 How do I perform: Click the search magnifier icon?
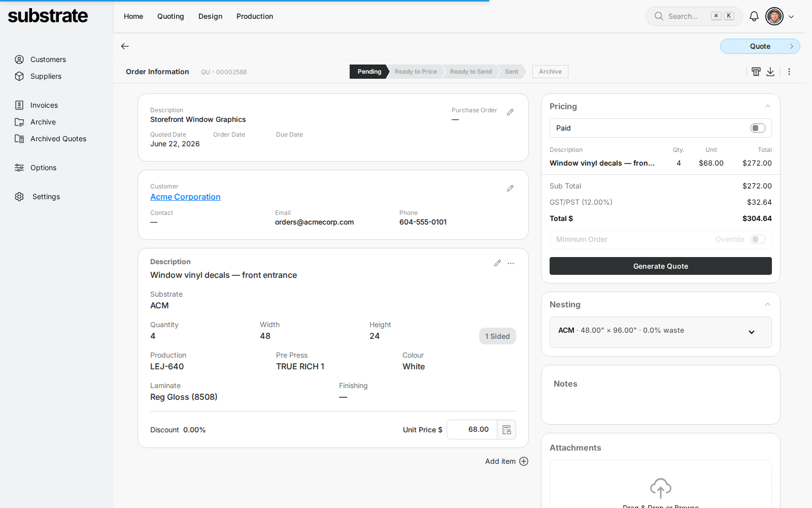(x=659, y=16)
